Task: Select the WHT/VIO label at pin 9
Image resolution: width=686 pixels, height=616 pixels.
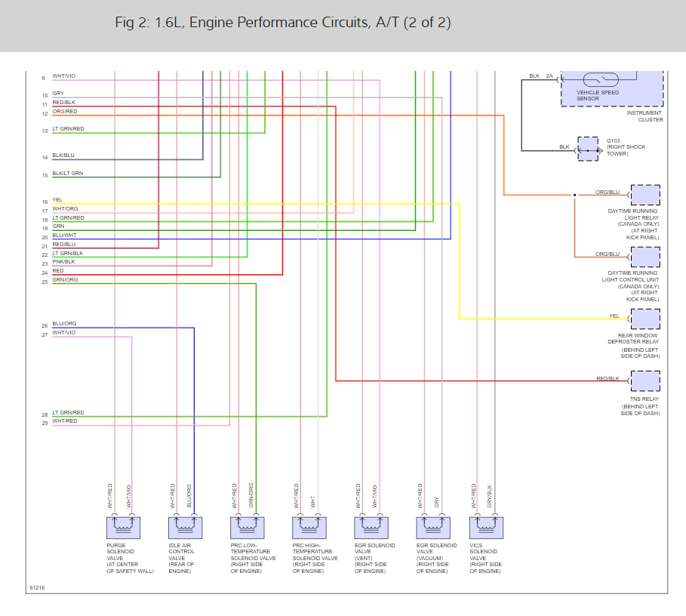Action: point(64,76)
